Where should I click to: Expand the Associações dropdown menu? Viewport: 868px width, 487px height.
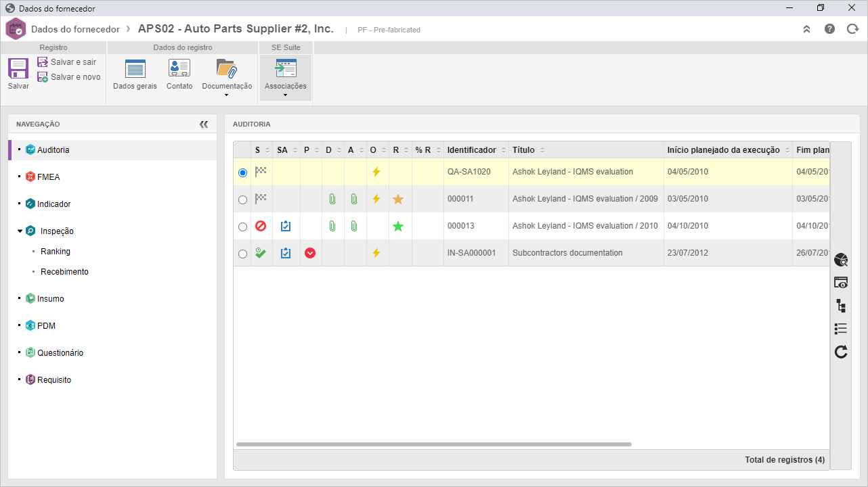click(x=285, y=95)
